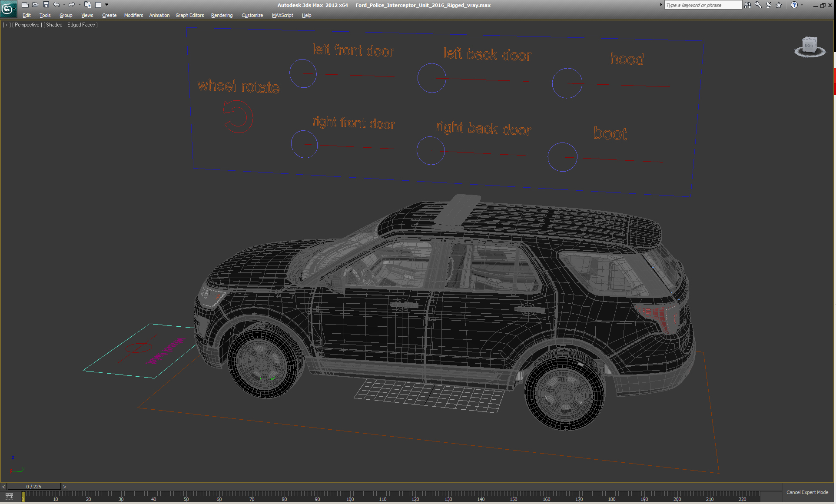Select the left back door slider circle
The height and width of the screenshot is (504, 836).
tap(431, 78)
